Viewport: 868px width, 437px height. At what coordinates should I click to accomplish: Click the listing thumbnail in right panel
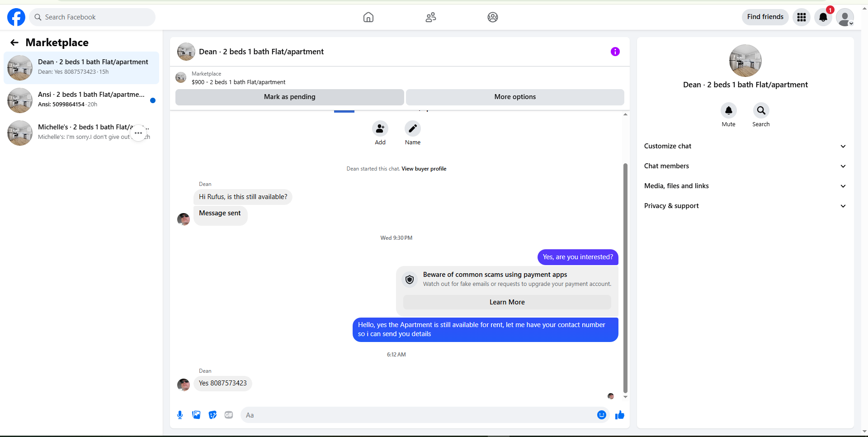[745, 61]
